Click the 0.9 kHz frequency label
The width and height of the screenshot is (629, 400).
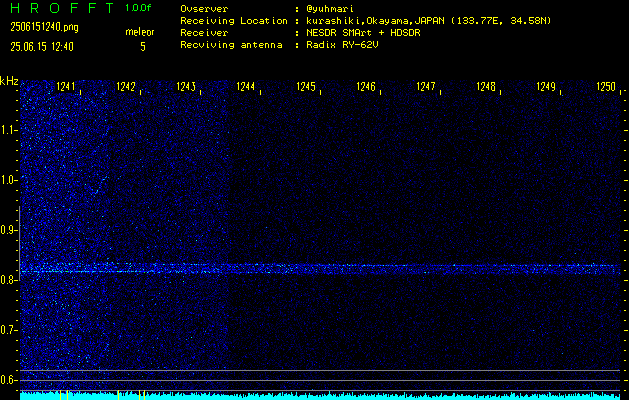pos(9,230)
